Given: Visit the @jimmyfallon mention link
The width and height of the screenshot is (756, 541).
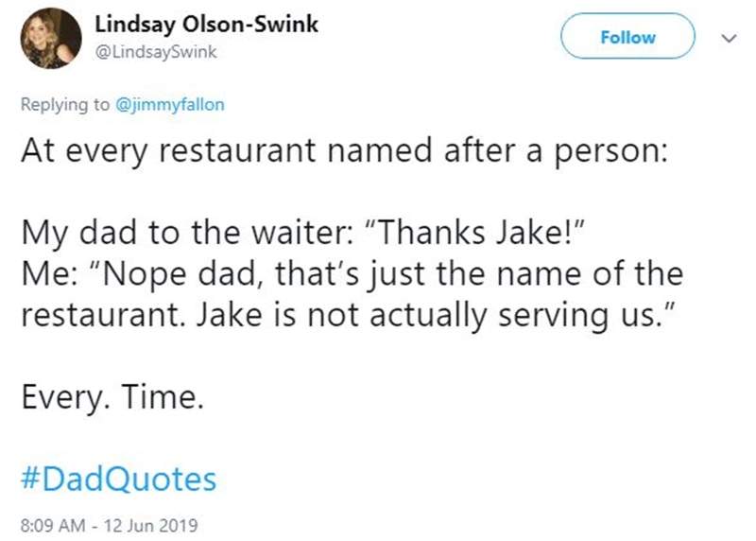Looking at the screenshot, I should [x=169, y=105].
